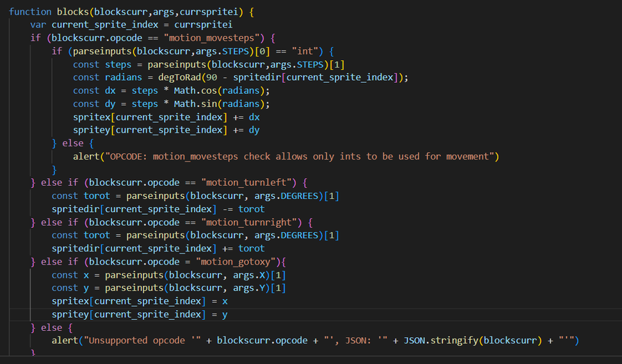Click "spritedir[current_sprite_index] -= torot" line
The height and width of the screenshot is (364, 622).
click(x=158, y=209)
